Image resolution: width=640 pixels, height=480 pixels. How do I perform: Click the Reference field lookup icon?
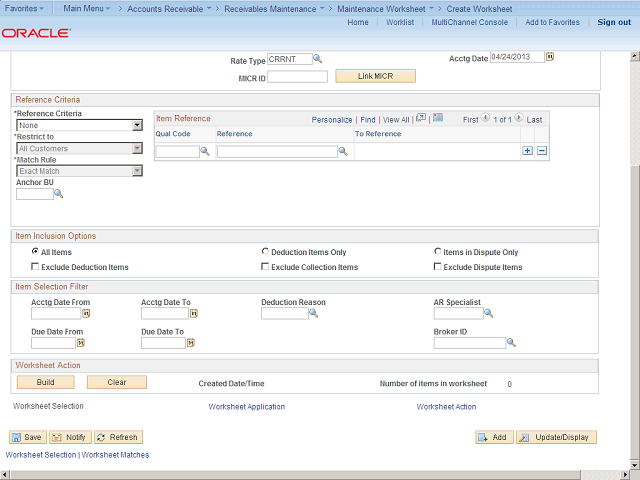(x=343, y=151)
